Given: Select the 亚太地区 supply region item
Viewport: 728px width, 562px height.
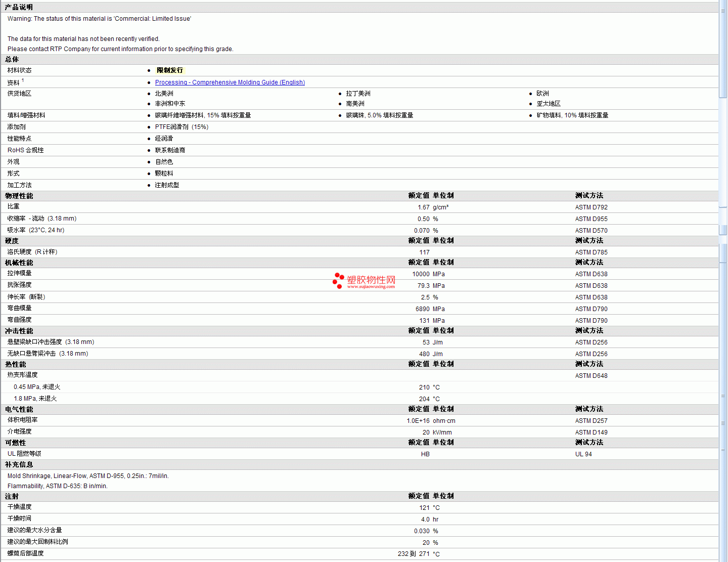Looking at the screenshot, I should point(549,104).
